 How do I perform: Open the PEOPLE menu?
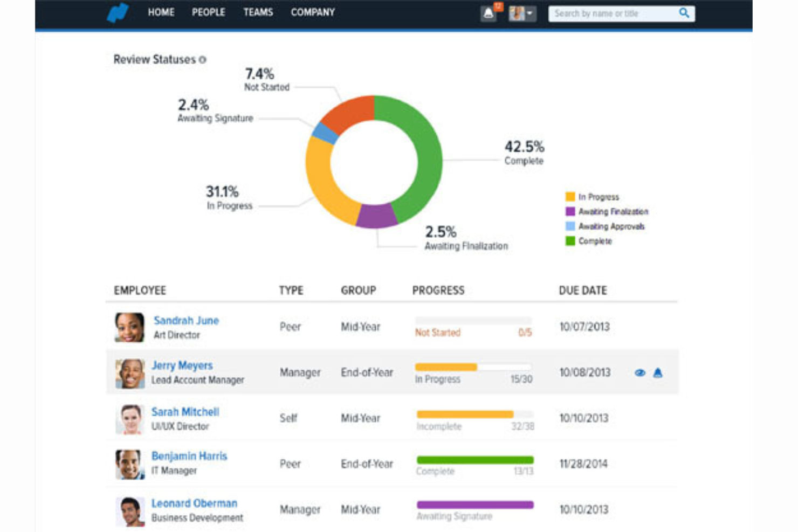click(209, 12)
